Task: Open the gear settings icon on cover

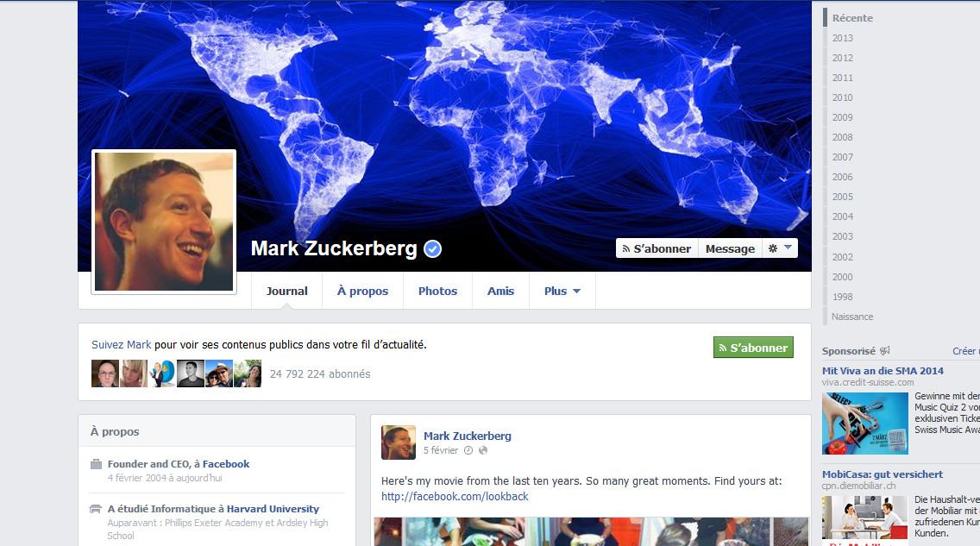Action: click(x=772, y=248)
